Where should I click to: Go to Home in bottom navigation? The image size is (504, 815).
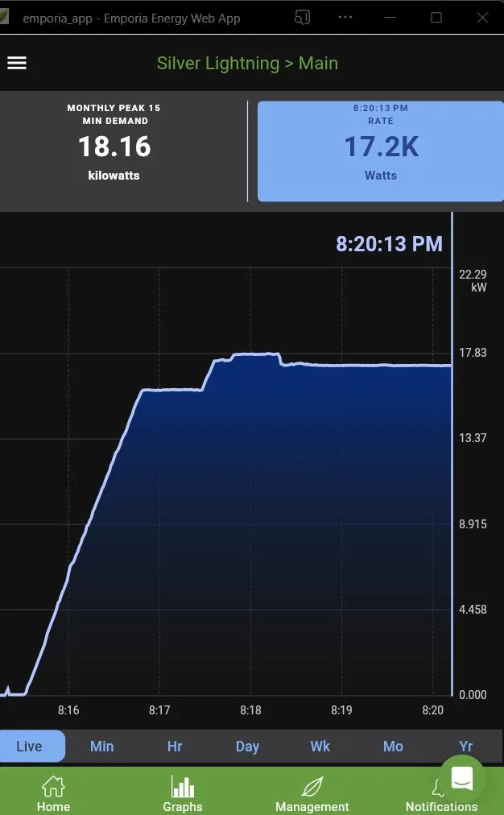[53, 792]
